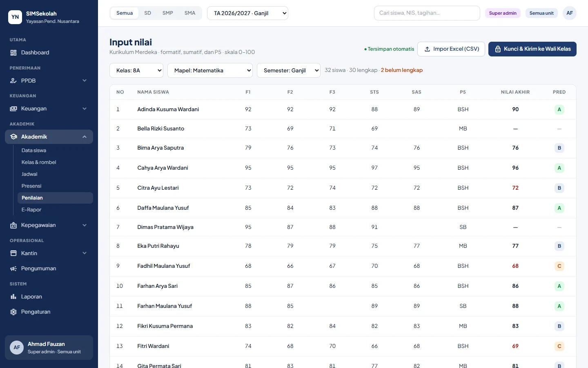Screen dimensions: 588x368
Task: Collapse the Akademik menu chevron
Action: pyautogui.click(x=85, y=137)
